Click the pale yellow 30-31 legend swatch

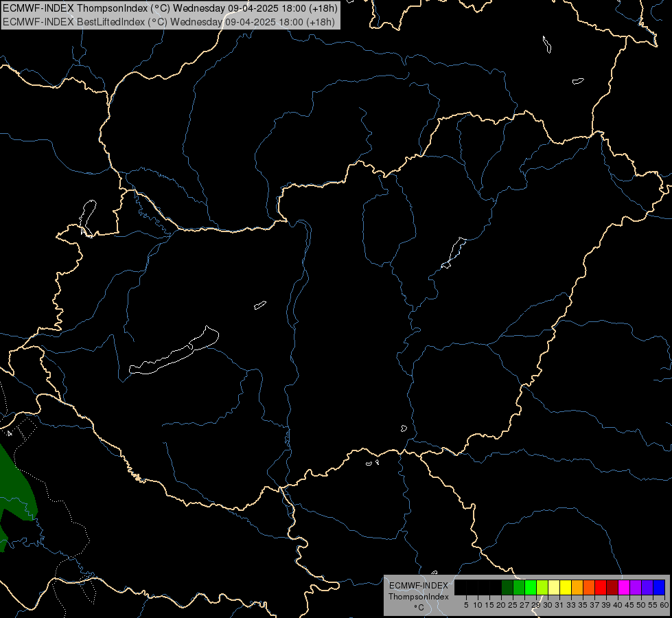pyautogui.click(x=554, y=588)
